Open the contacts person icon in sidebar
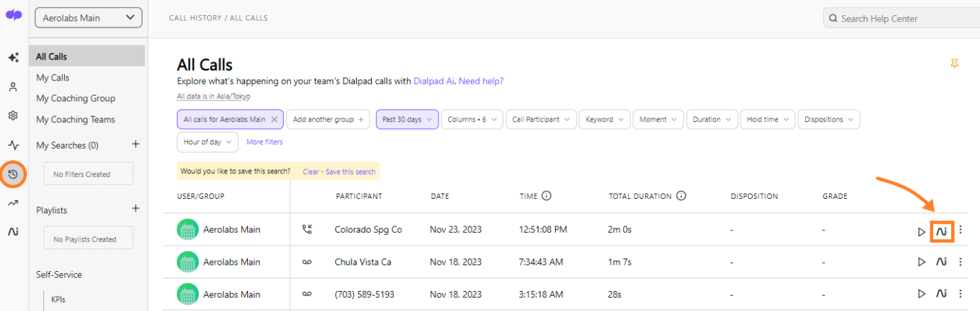The height and width of the screenshot is (311, 980). coord(13,87)
